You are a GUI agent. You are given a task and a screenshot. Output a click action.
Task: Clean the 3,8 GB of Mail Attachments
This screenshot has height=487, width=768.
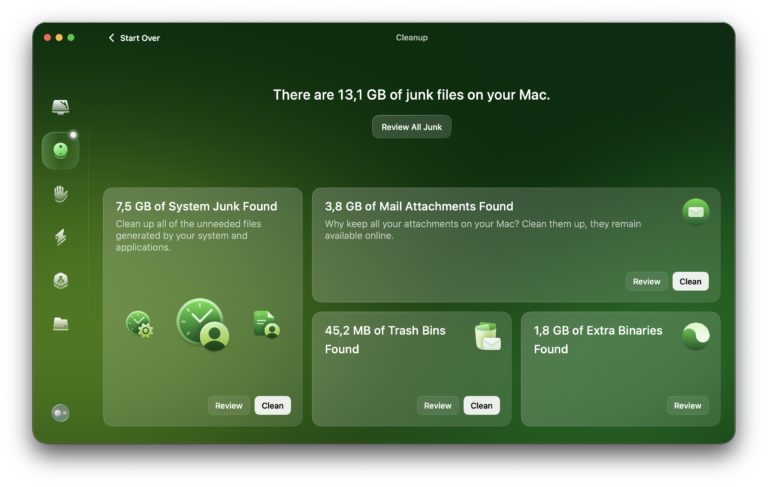pos(690,281)
